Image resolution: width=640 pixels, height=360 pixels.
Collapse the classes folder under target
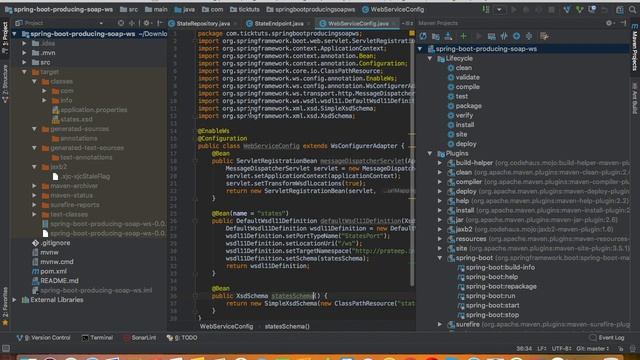[x=34, y=82]
